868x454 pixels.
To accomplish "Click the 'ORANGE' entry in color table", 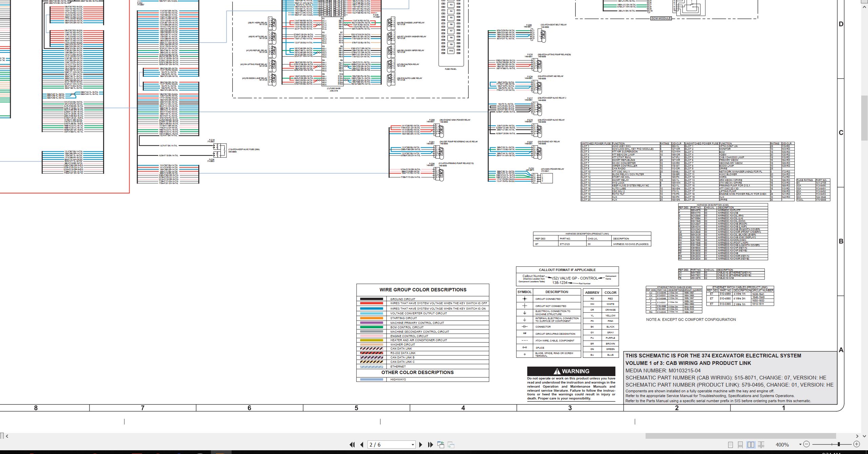I will click(x=610, y=310).
